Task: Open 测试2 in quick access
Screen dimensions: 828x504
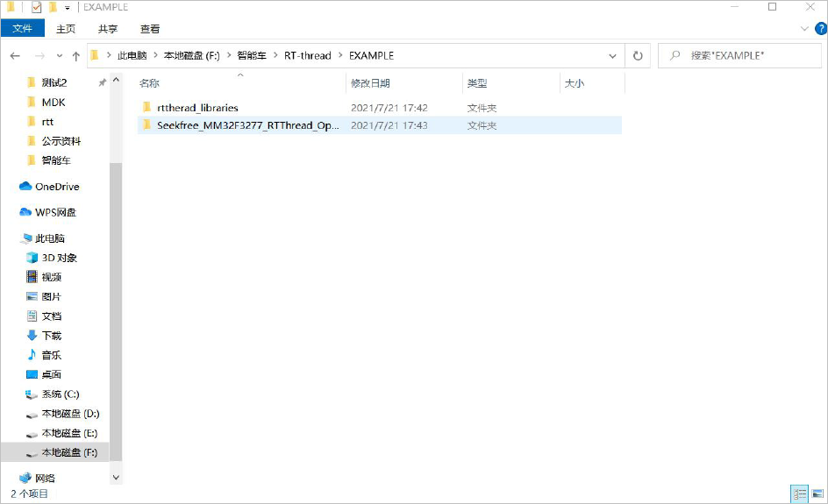Action: [x=54, y=82]
